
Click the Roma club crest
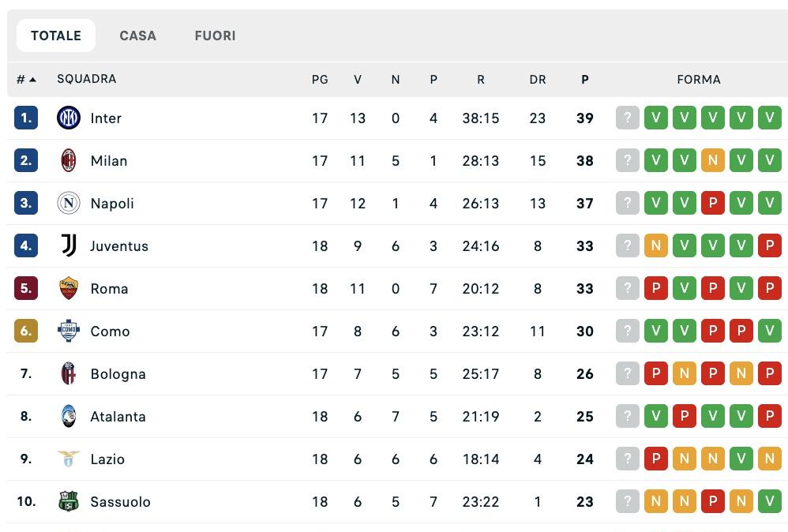click(x=69, y=288)
